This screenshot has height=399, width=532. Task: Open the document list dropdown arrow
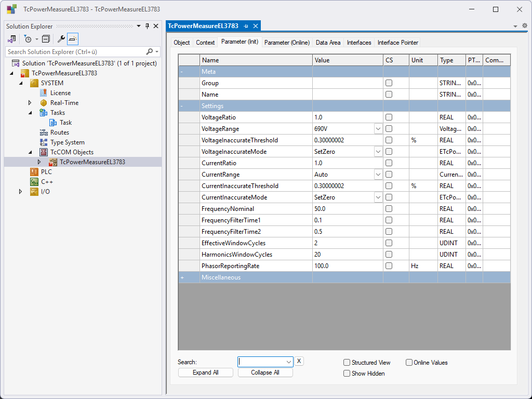(x=515, y=26)
